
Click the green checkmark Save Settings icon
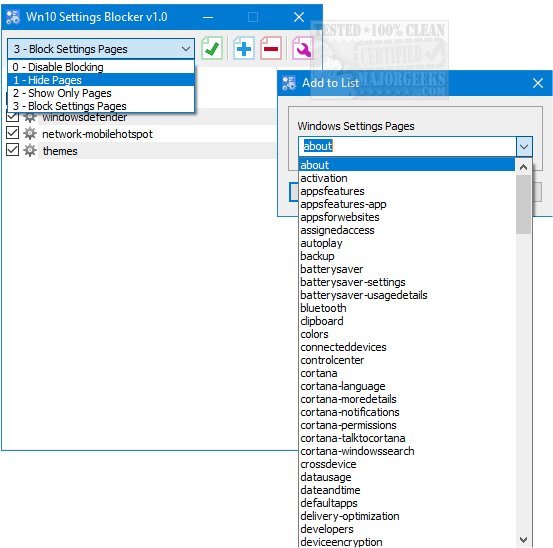[x=212, y=48]
